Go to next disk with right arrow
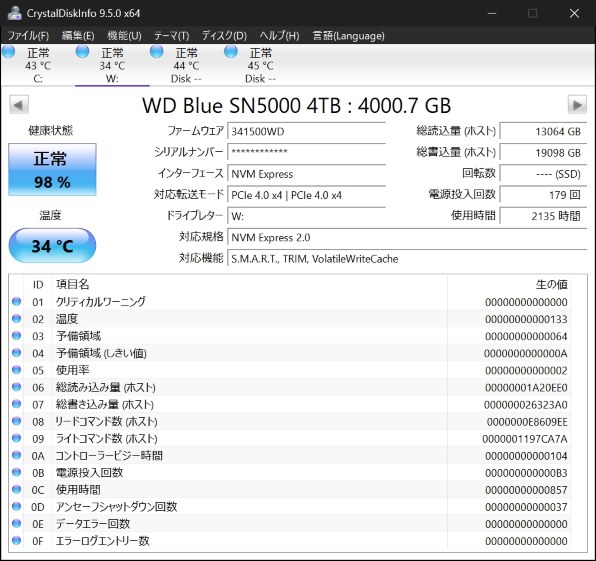 click(x=577, y=105)
